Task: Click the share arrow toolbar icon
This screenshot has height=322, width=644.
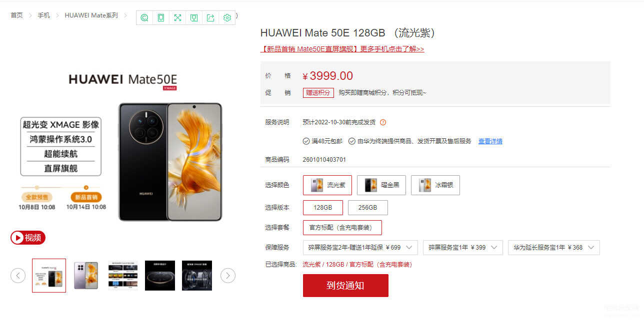Action: click(210, 18)
